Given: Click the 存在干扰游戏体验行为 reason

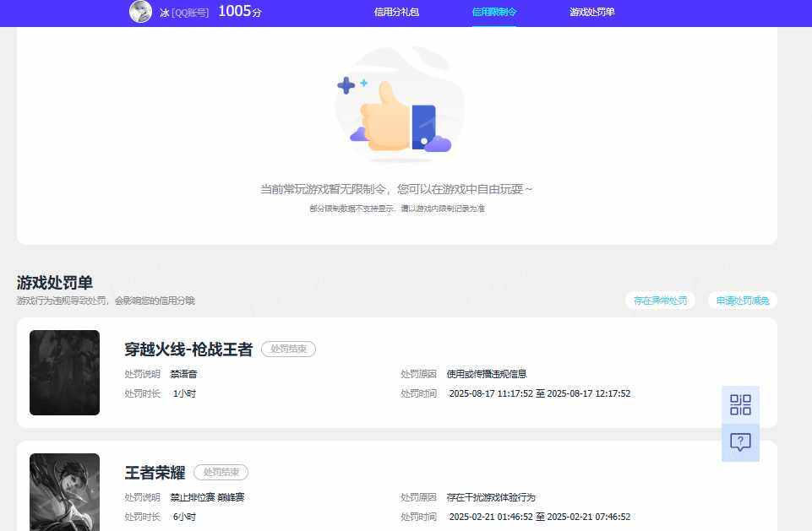Looking at the screenshot, I should click(x=491, y=497).
